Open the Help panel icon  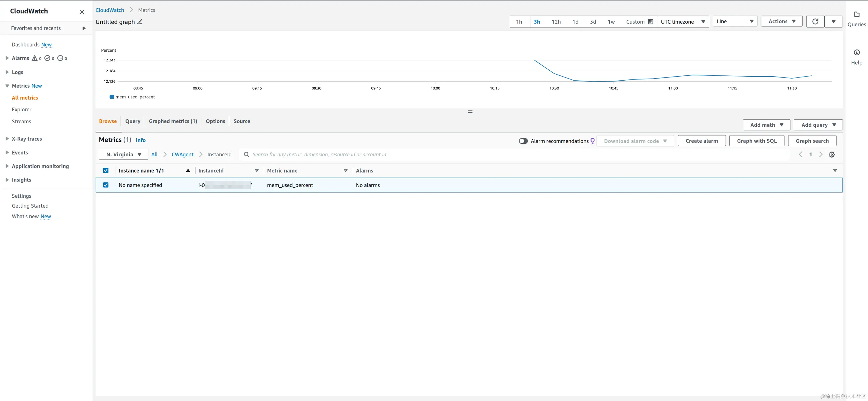(857, 52)
